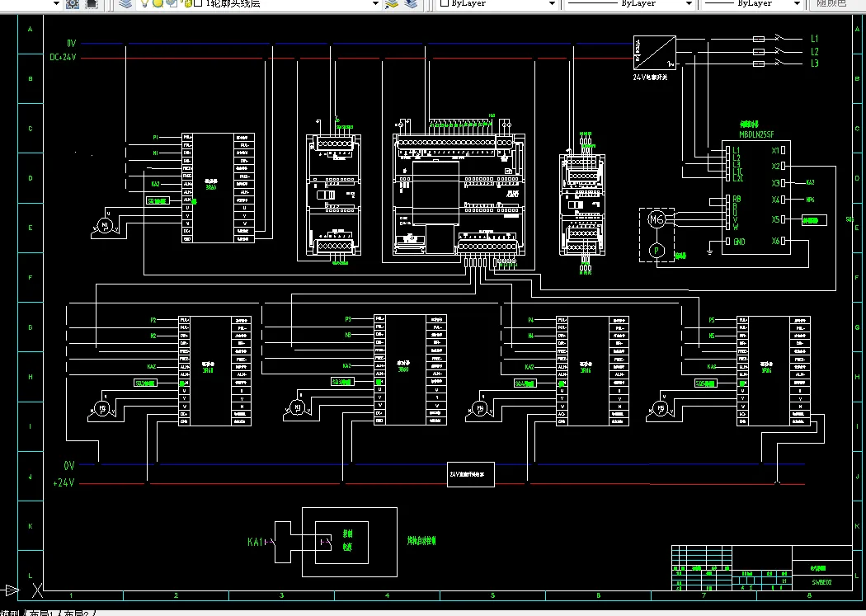The image size is (866, 616).
Task: Select the 24V power supply converter symbol
Action: coord(655,53)
